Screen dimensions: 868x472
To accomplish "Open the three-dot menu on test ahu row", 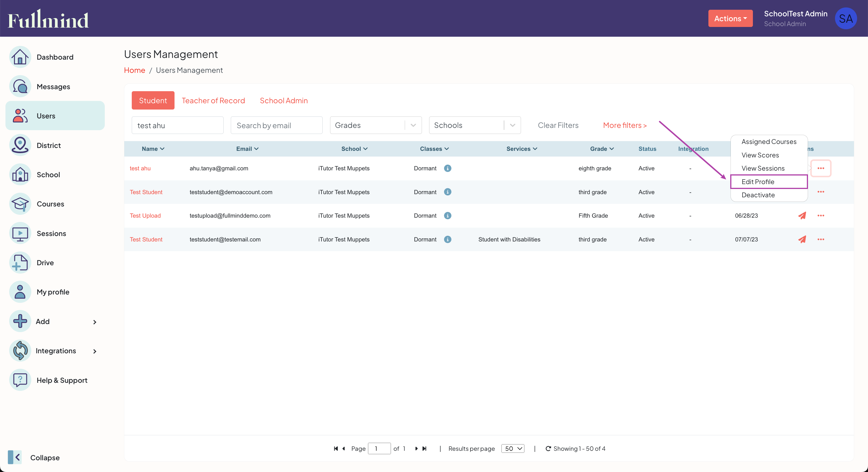I will [821, 168].
